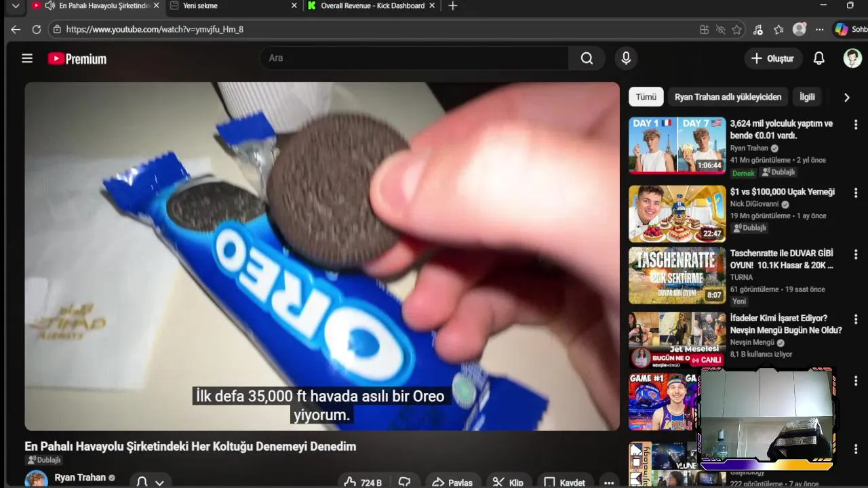Open tab search dropdown arrow
This screenshot has height=488, width=868.
tap(15, 6)
